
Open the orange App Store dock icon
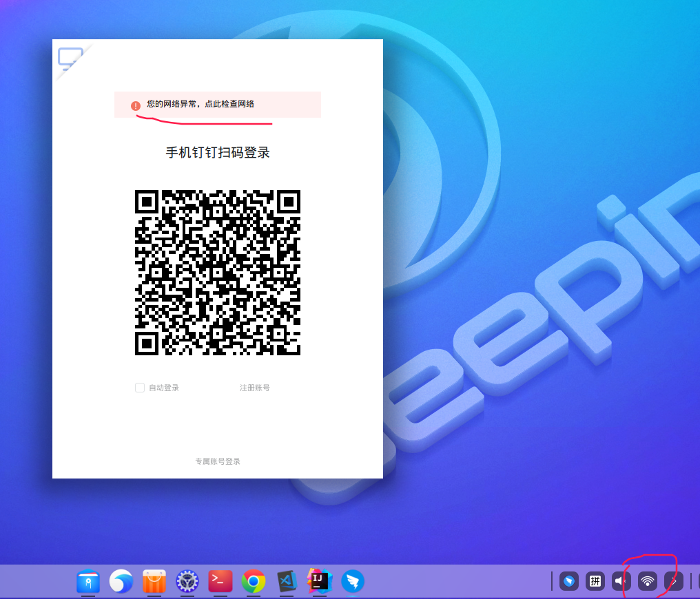pyautogui.click(x=154, y=581)
